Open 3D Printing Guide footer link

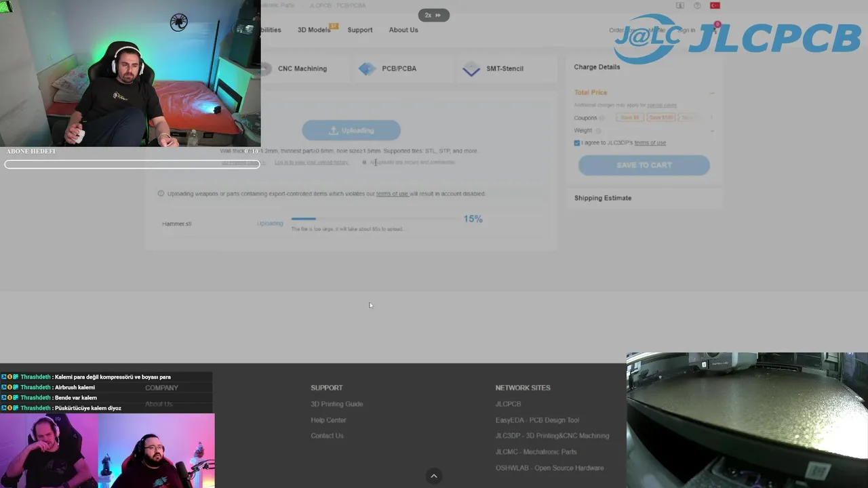tap(337, 404)
